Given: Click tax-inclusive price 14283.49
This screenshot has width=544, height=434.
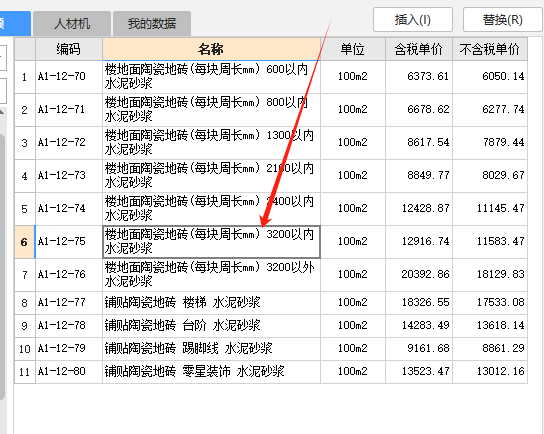Looking at the screenshot, I should click(419, 326).
